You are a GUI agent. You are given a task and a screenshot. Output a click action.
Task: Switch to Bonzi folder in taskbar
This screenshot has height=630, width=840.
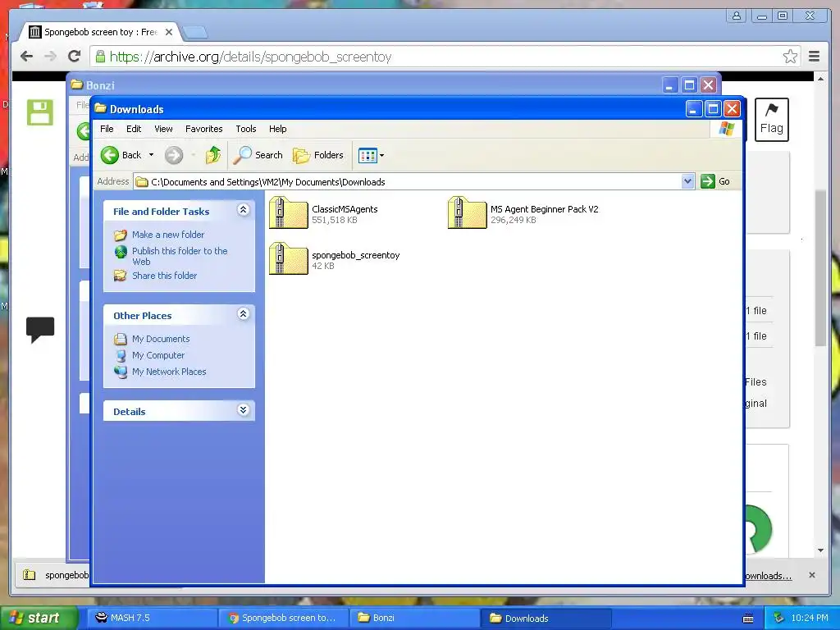414,619
